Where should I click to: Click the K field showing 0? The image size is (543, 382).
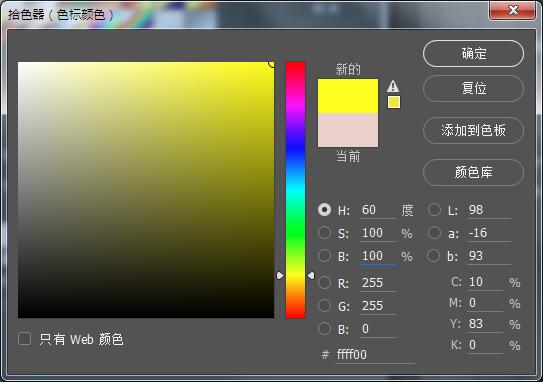485,345
